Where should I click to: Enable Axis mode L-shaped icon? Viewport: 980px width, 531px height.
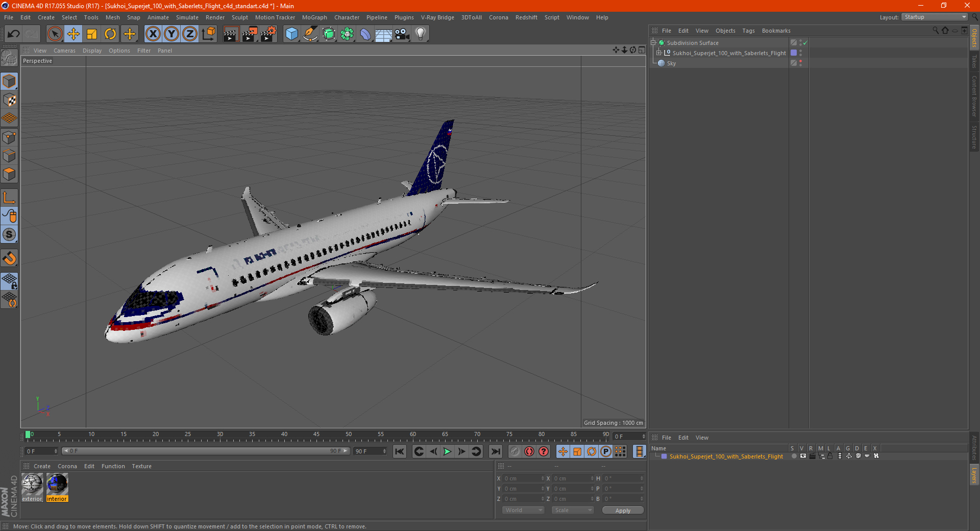(9, 198)
